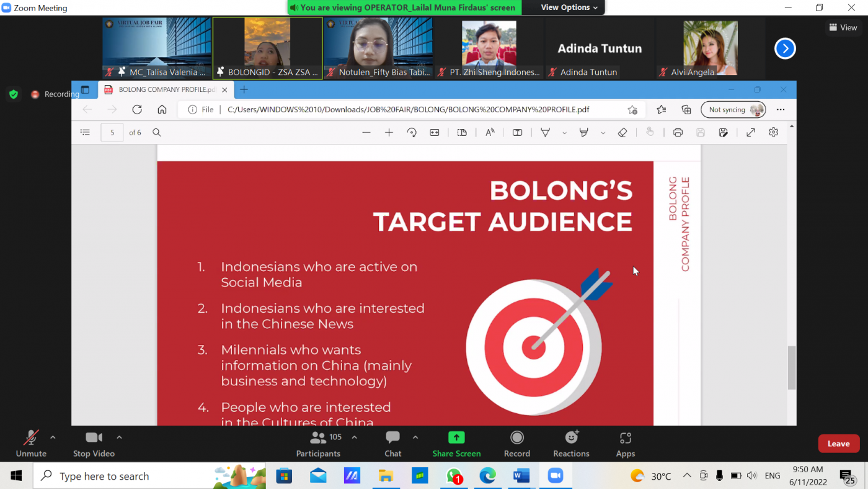Select the BOLONG COMPANY PROFILE.pdf tab
The image size is (868, 489).
pyautogui.click(x=164, y=89)
